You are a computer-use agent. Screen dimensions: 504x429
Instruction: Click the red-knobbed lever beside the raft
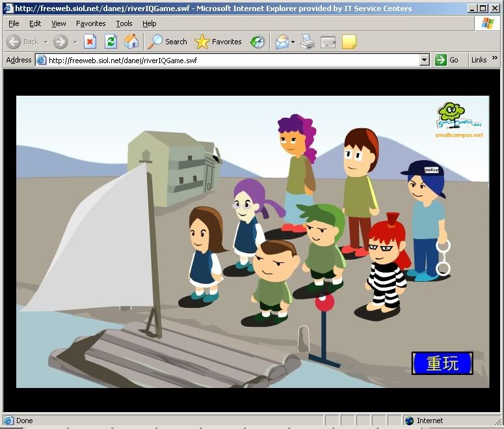[324, 303]
